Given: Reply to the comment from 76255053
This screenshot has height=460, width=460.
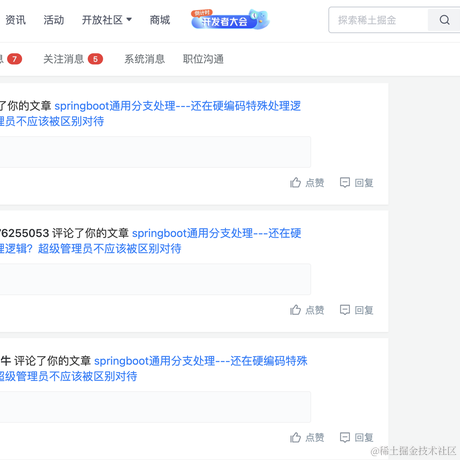Looking at the screenshot, I should click(x=356, y=310).
